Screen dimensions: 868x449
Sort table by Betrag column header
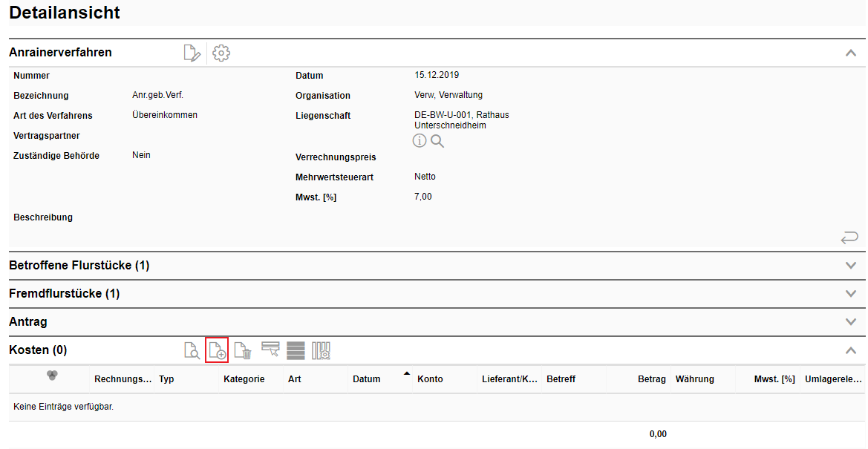point(652,379)
